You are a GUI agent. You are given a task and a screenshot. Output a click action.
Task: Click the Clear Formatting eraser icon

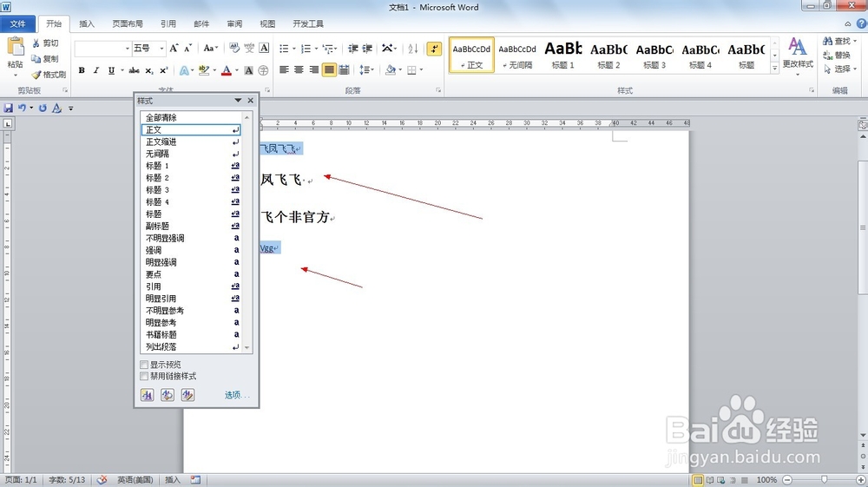234,48
